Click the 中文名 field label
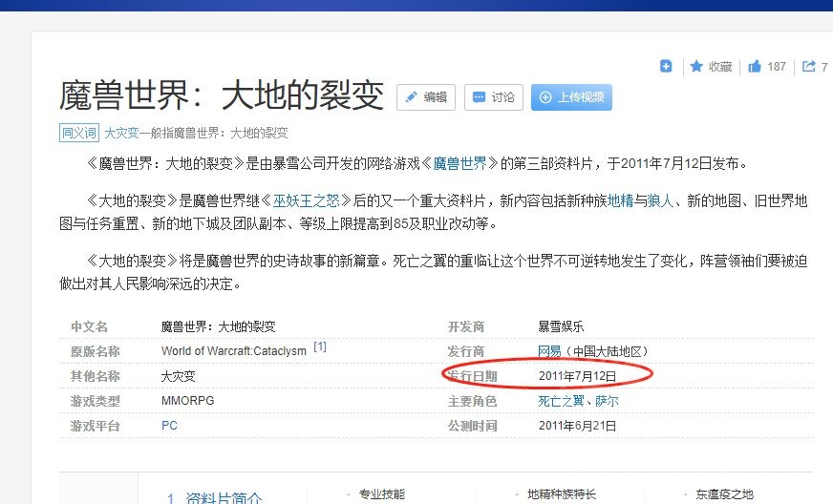Viewport: 833px width, 504px height. pos(89,326)
